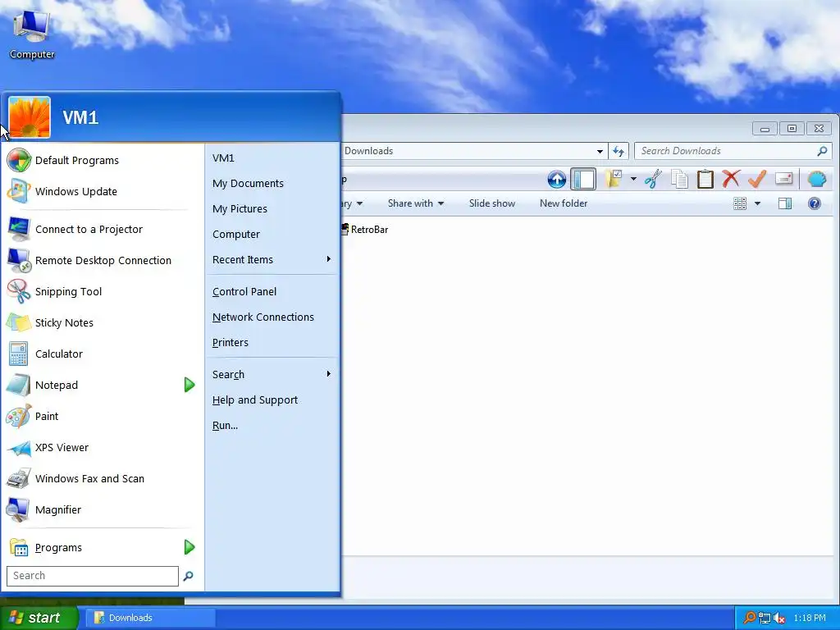Image resolution: width=840 pixels, height=630 pixels.
Task: Click the Email envelope toolbar icon
Action: click(x=783, y=178)
